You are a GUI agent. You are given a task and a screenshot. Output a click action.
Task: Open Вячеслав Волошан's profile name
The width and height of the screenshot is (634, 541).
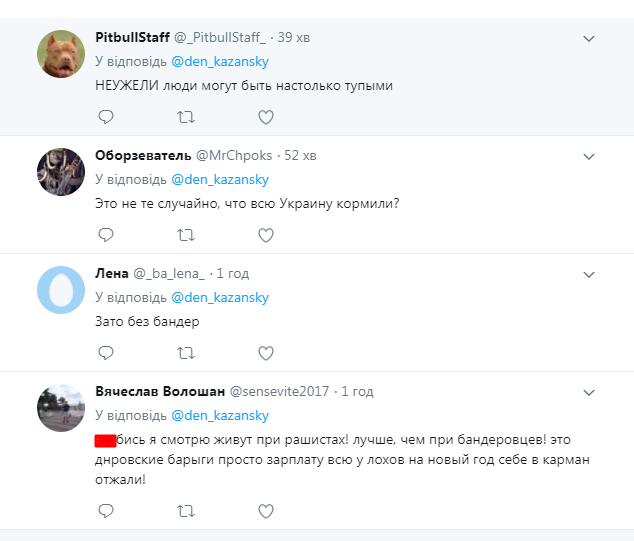160,390
